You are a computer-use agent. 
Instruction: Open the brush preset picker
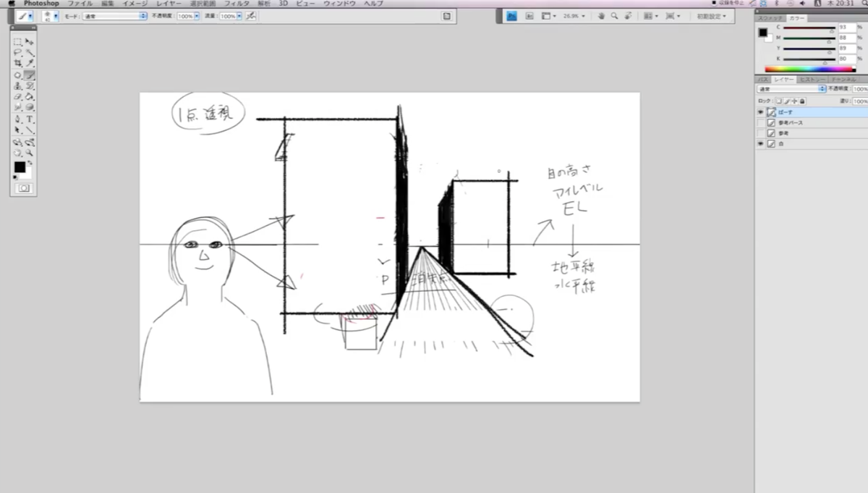[x=51, y=16]
